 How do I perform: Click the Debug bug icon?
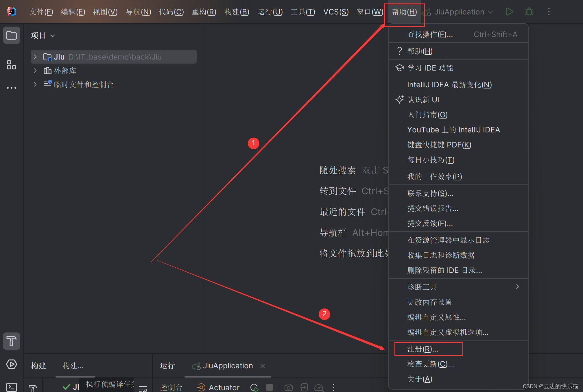point(529,12)
